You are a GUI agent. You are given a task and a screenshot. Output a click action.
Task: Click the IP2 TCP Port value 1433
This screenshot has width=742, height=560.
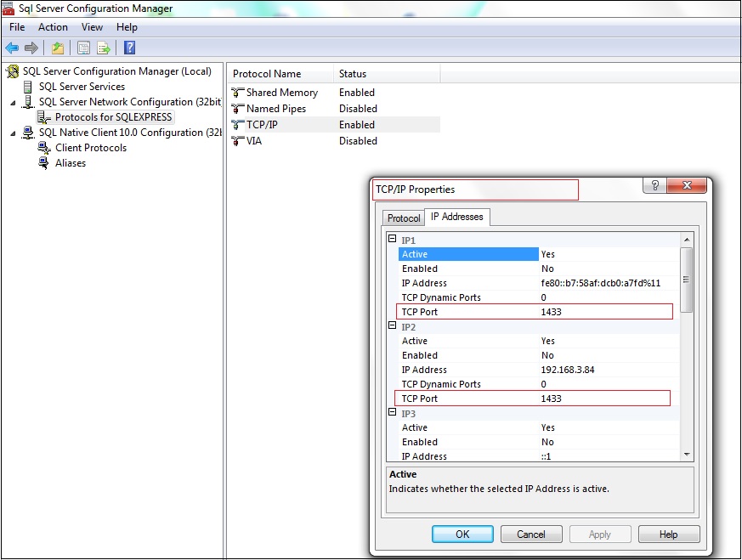(552, 399)
